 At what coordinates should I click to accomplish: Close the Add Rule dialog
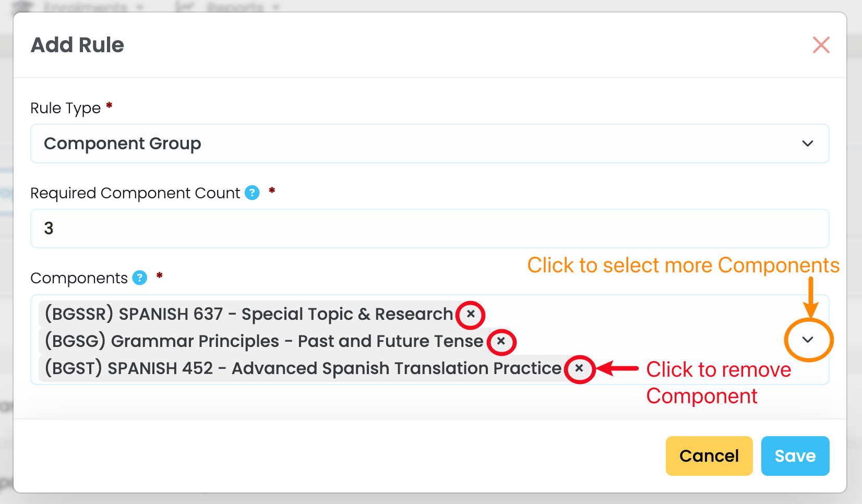821,45
